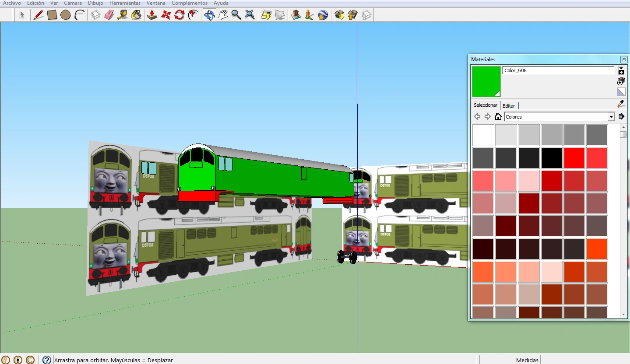This screenshot has height=364, width=630.
Task: Switch to the Editar tab in Materiales
Action: click(x=509, y=105)
